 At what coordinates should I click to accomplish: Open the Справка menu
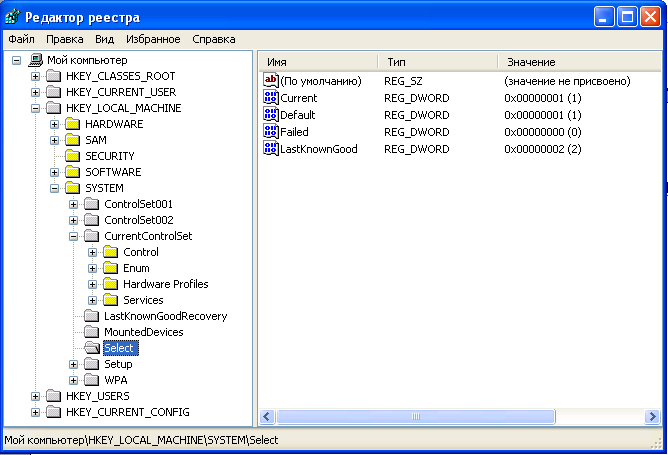(213, 39)
